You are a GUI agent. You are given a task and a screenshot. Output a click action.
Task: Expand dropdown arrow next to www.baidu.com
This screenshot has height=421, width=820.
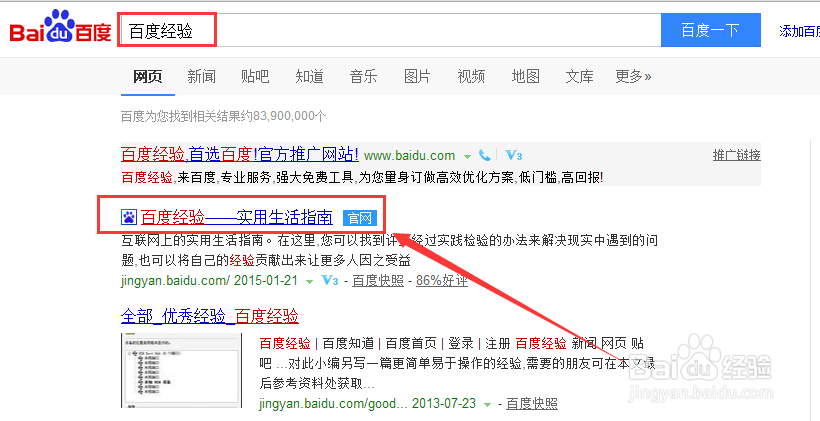(467, 156)
